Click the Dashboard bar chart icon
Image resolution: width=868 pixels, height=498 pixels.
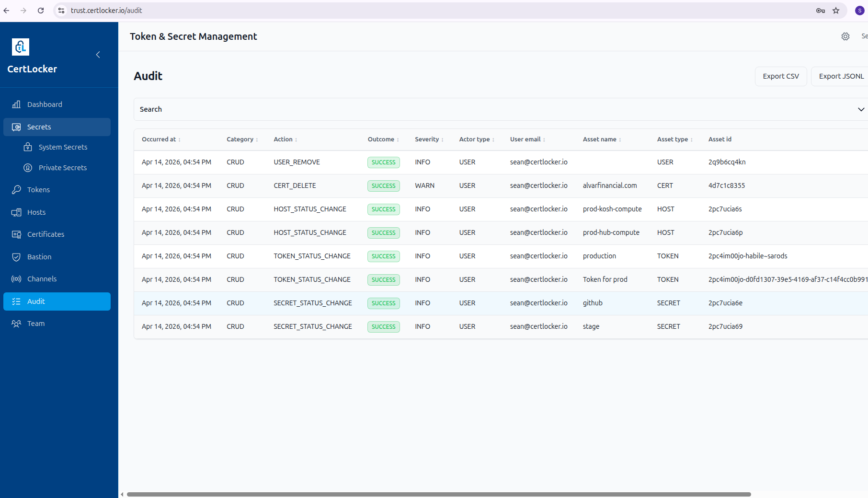(16, 104)
